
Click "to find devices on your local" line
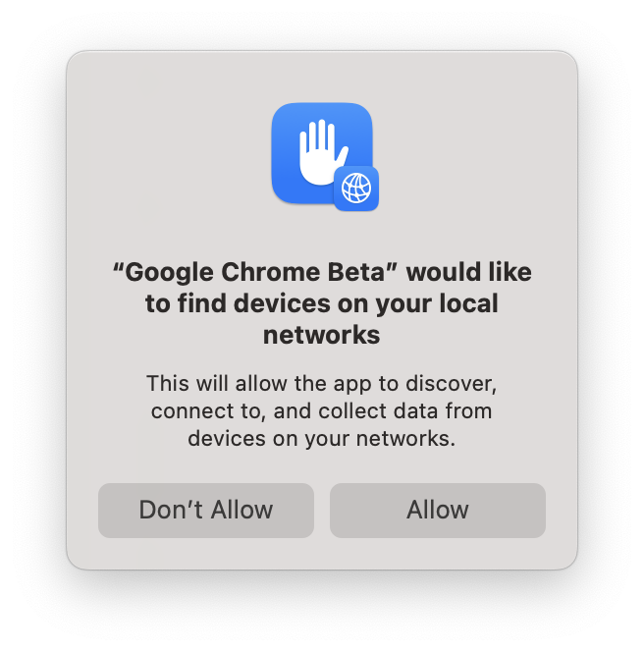click(322, 304)
